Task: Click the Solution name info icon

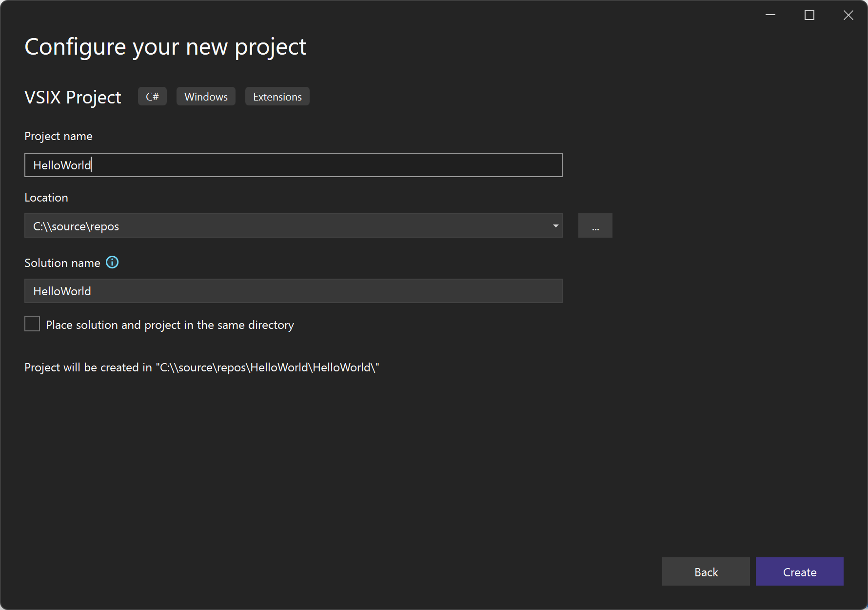Action: click(x=112, y=263)
